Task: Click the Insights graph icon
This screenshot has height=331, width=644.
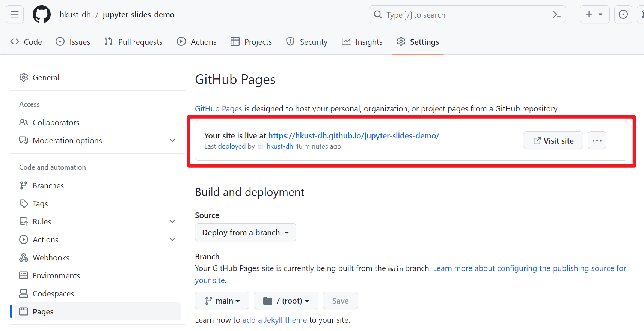Action: (346, 42)
